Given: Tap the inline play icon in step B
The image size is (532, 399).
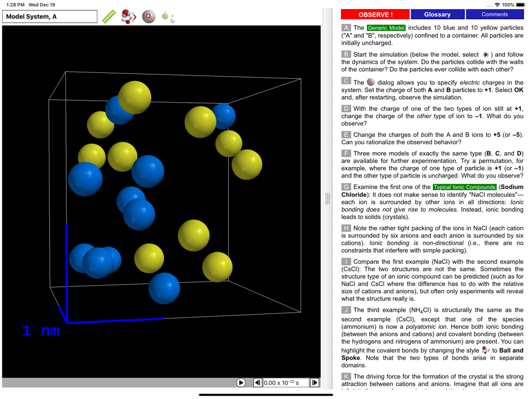Looking at the screenshot, I should pos(486,55).
